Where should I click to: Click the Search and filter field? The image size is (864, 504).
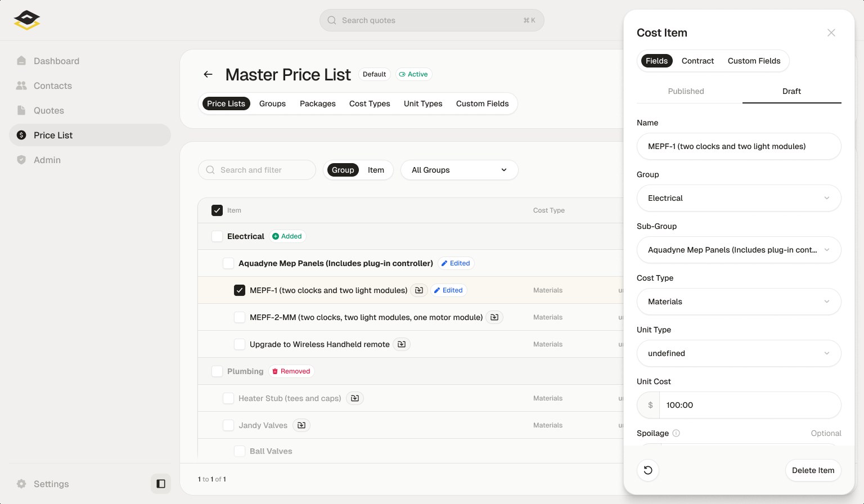(x=256, y=170)
